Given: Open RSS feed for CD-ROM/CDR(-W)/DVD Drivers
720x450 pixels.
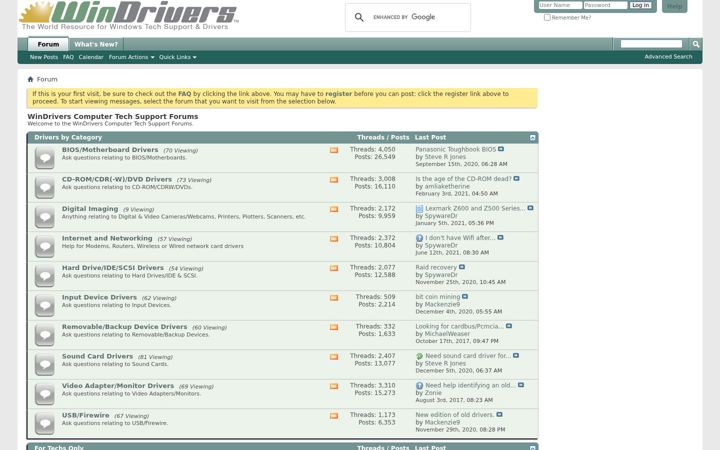Looking at the screenshot, I should (334, 180).
